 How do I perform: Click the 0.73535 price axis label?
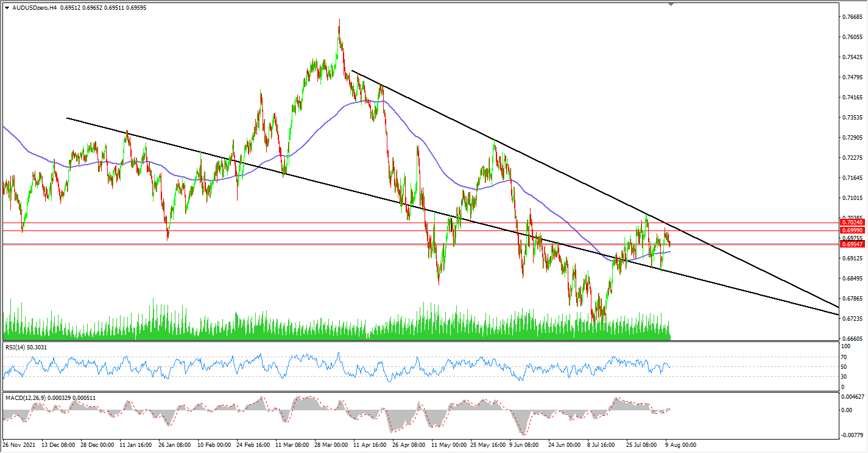tap(852, 117)
